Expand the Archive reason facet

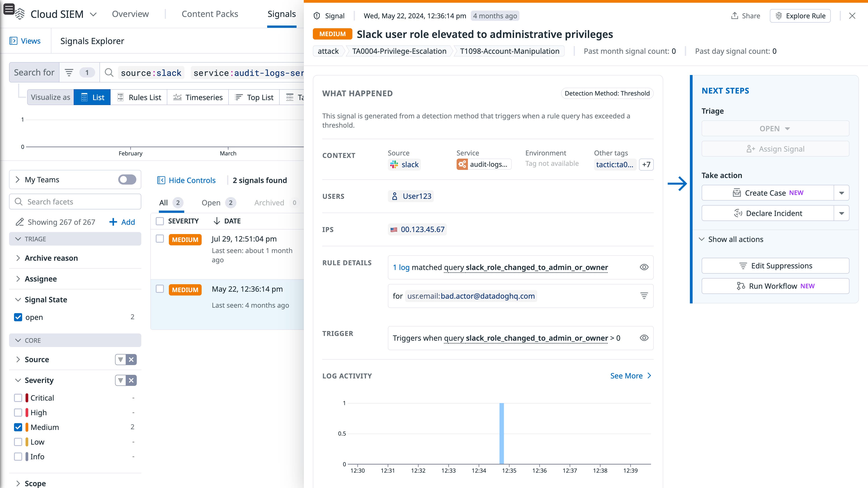pos(51,258)
